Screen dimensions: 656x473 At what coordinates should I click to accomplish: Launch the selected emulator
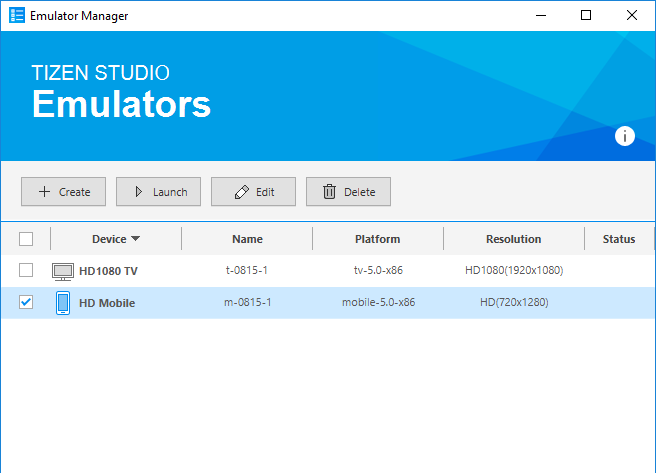point(158,192)
